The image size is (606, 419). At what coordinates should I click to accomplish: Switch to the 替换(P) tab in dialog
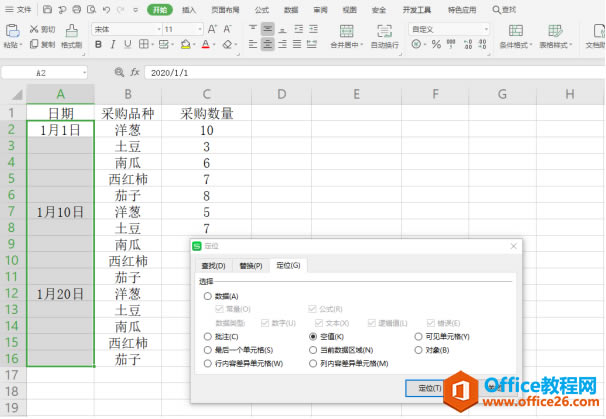click(251, 266)
